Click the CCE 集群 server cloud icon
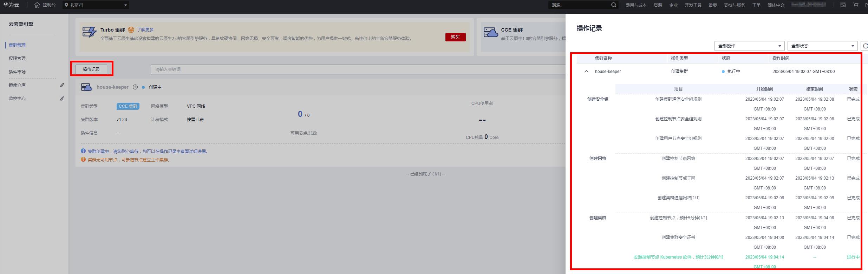The width and height of the screenshot is (868, 274). (x=491, y=32)
